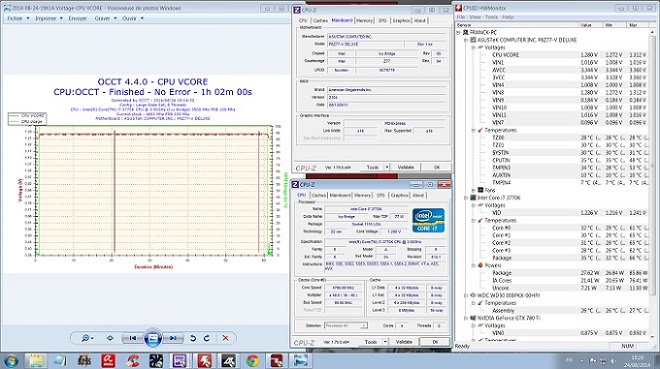Expand the Fans node in HWMonitor
The width and height of the screenshot is (660, 369).
click(x=474, y=190)
